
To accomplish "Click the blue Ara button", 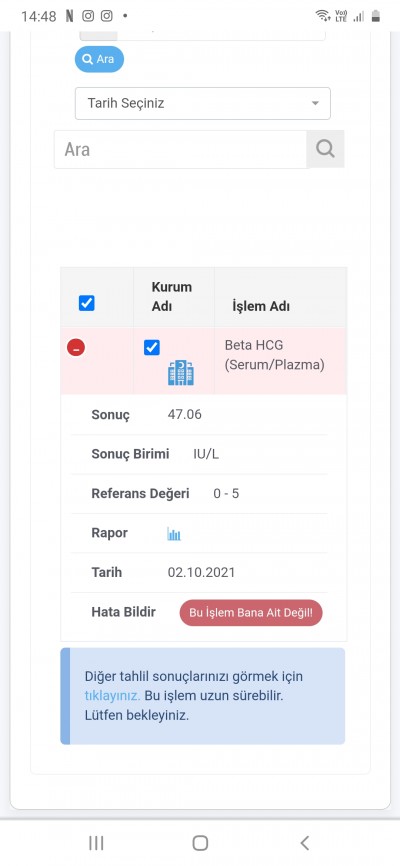I will pos(99,59).
